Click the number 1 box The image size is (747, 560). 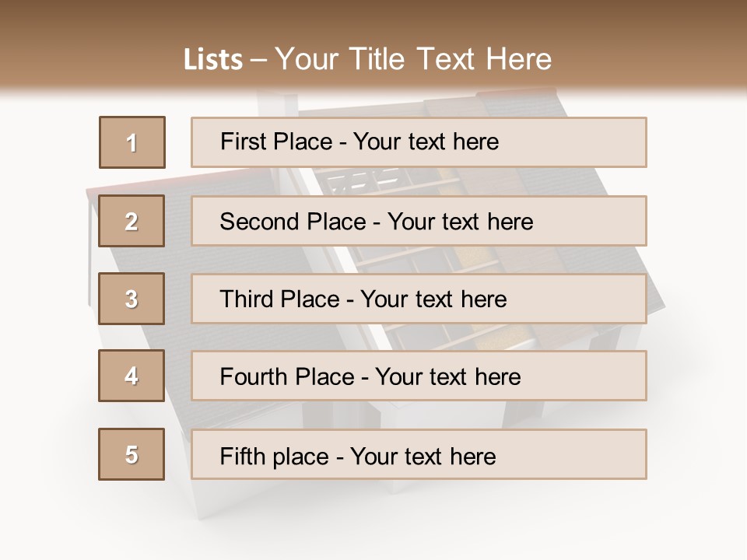pos(132,142)
